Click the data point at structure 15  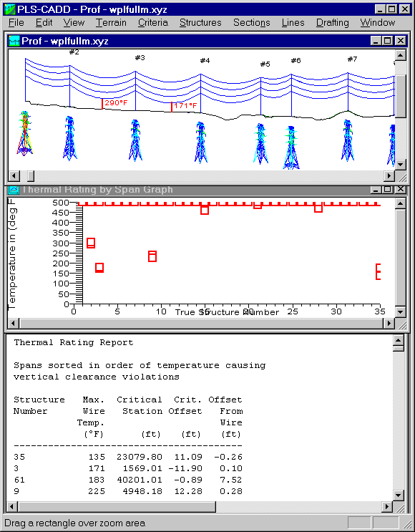tap(205, 210)
